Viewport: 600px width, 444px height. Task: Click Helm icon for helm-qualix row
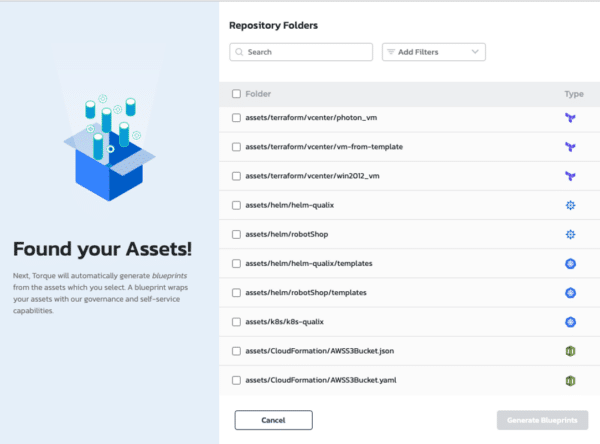click(x=570, y=205)
